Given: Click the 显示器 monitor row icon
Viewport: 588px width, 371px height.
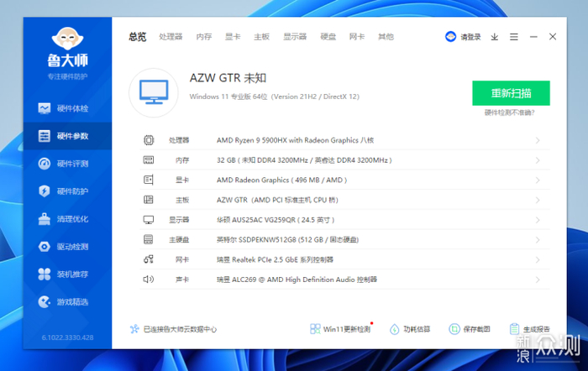Looking at the screenshot, I should [x=149, y=220].
